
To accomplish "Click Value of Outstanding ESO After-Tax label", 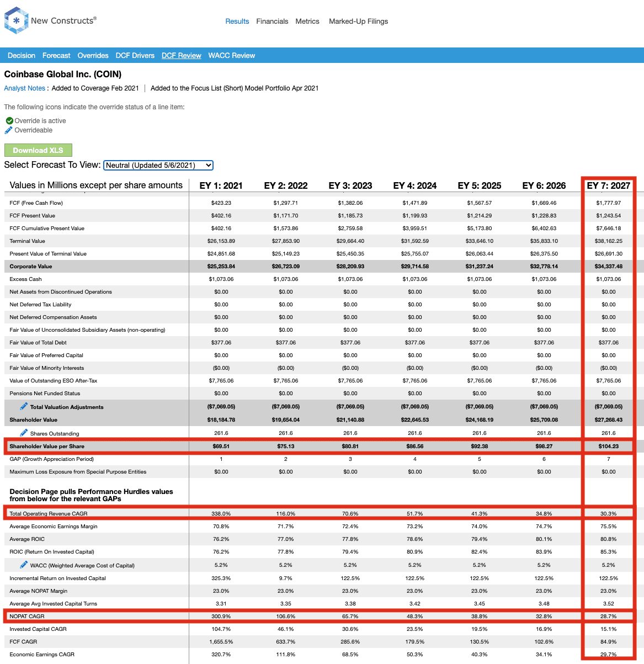I will pyautogui.click(x=54, y=381).
